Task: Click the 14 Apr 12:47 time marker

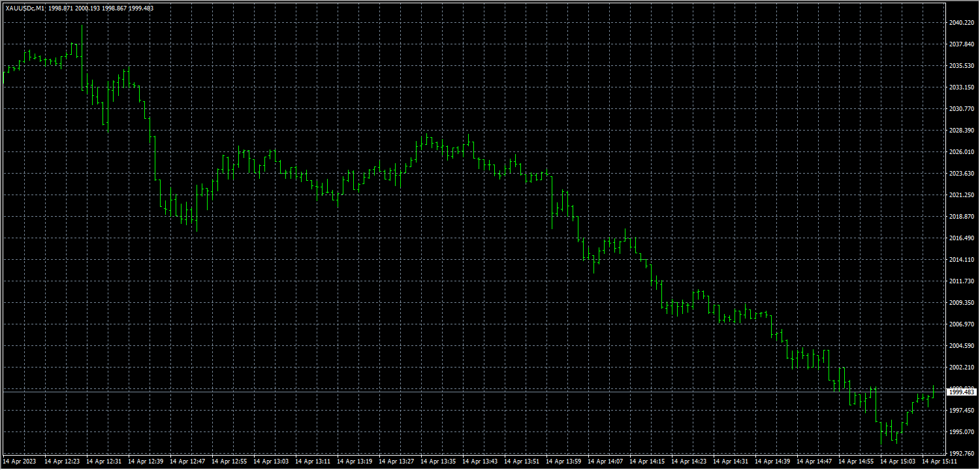Action: click(x=188, y=462)
